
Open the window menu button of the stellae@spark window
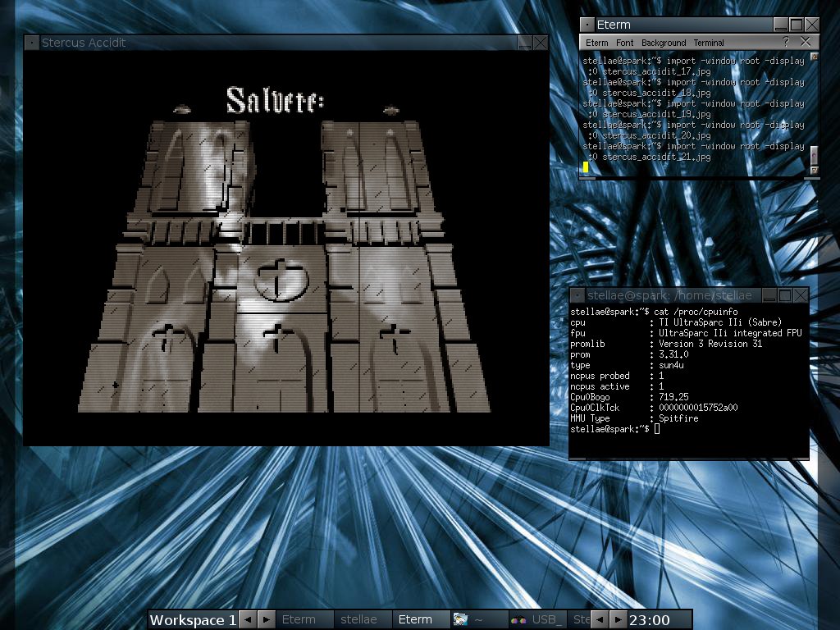(577, 295)
